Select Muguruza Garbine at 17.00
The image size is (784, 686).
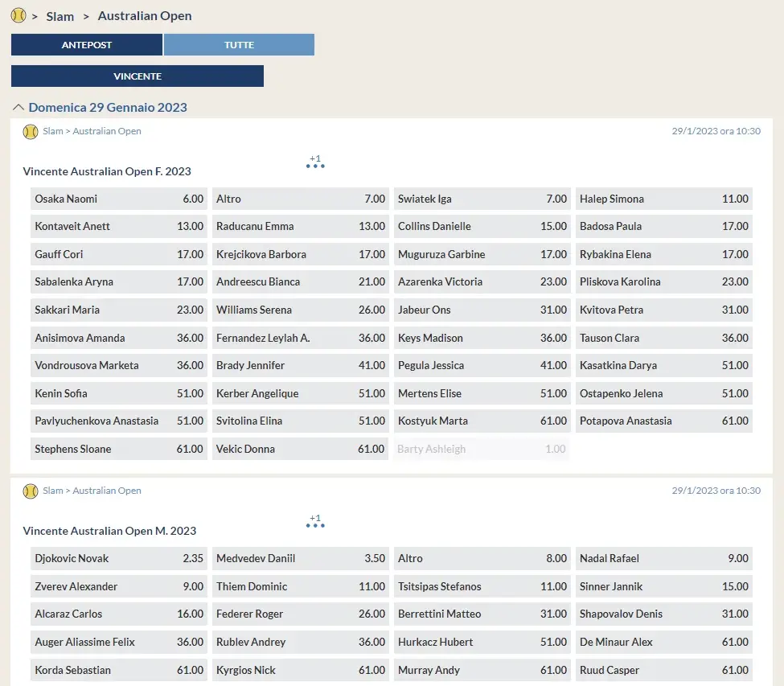482,254
